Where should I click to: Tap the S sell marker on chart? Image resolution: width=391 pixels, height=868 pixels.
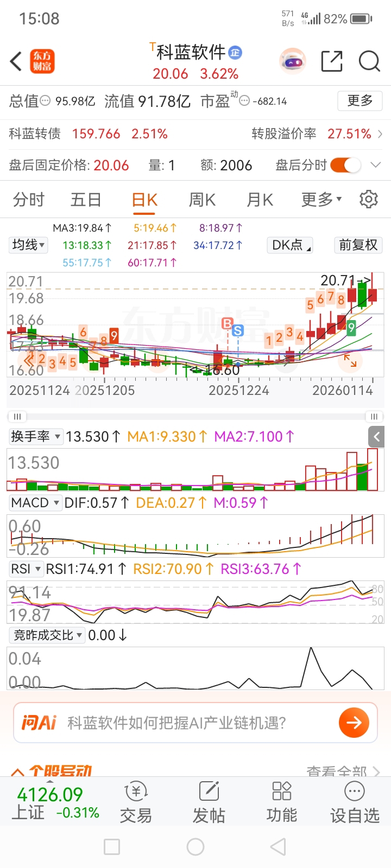click(x=238, y=330)
